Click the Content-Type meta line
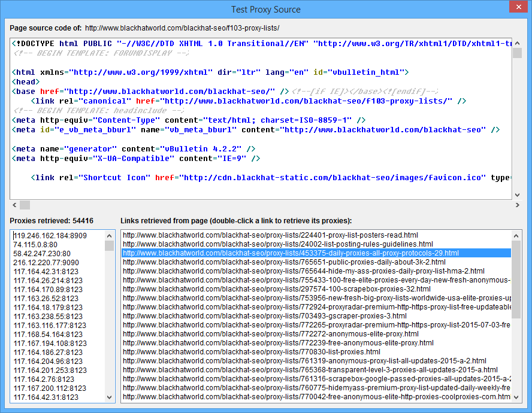This screenshot has width=532, height=413. (x=188, y=120)
